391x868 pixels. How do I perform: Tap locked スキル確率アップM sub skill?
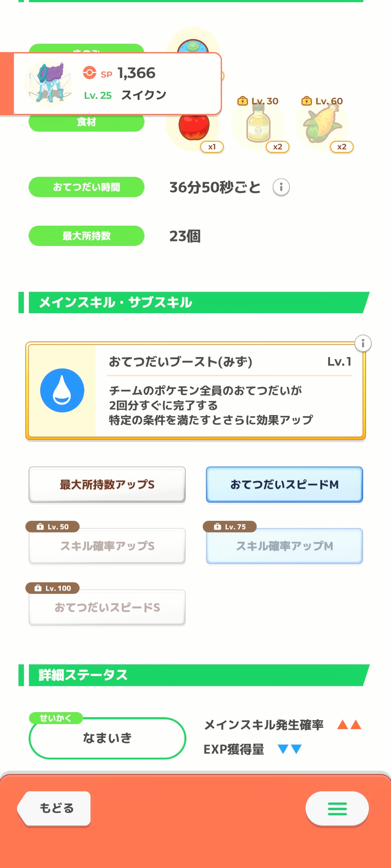[284, 546]
